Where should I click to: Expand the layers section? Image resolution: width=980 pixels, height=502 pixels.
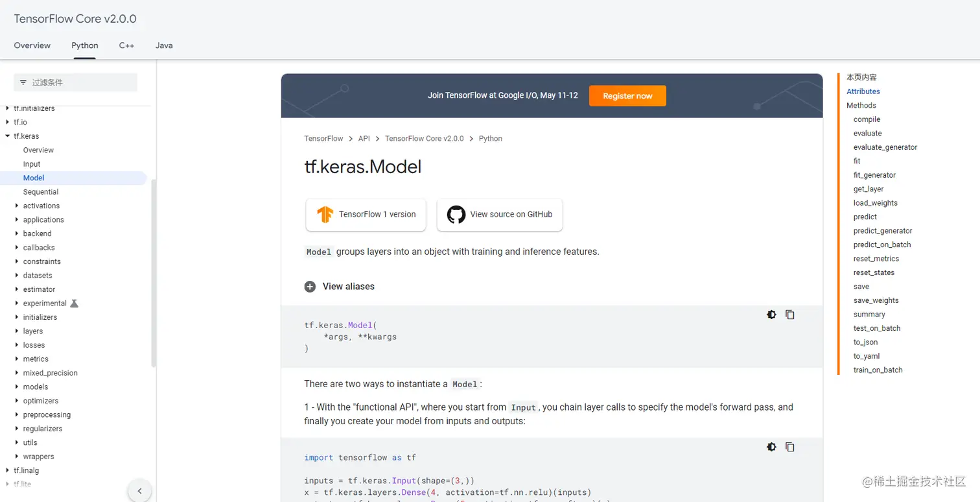[x=17, y=331]
